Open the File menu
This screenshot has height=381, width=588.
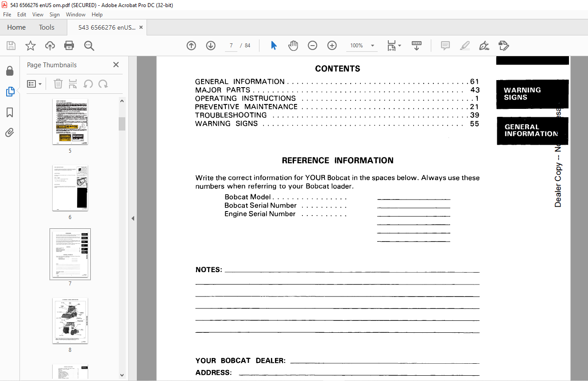[x=7, y=15]
